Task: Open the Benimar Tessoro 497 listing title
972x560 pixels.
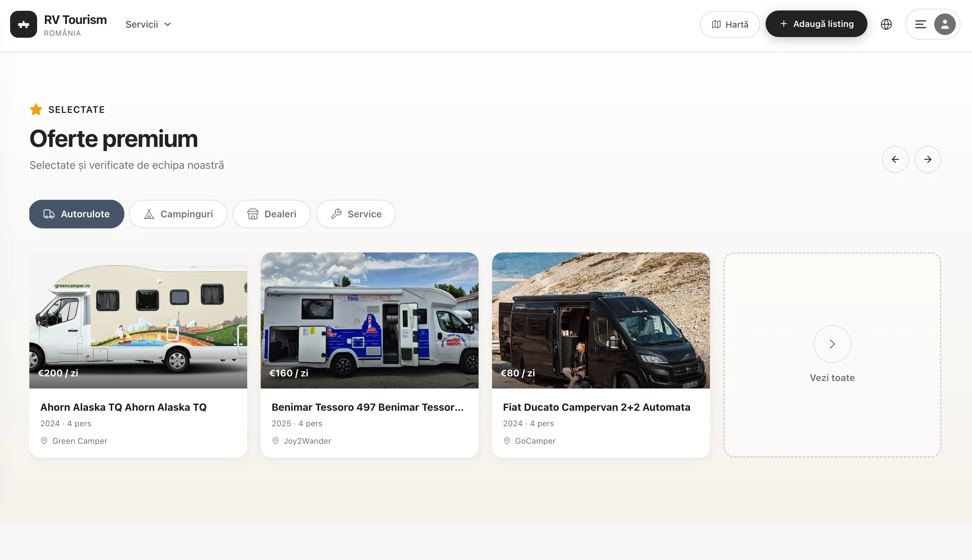Action: tap(367, 407)
